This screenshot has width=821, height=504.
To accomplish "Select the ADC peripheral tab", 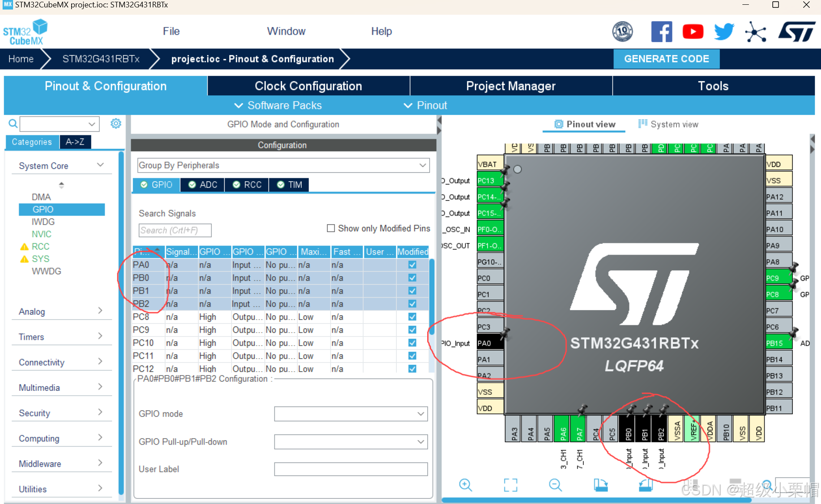I will 203,185.
